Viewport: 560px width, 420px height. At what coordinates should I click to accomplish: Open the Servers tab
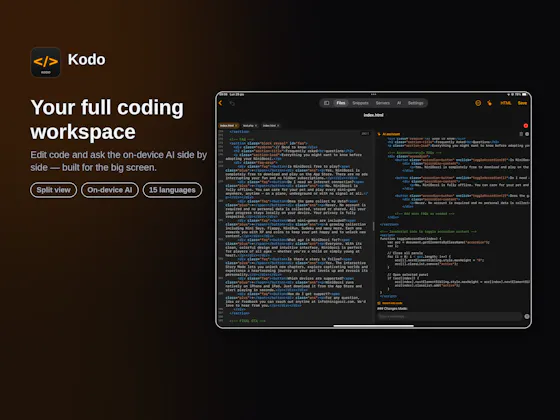pos(382,103)
